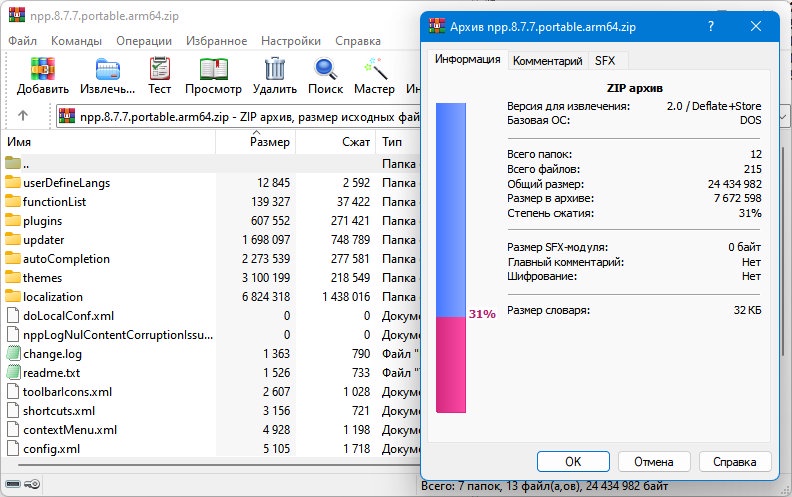This screenshot has height=497, width=792.
Task: Confirm the dialog with OK
Action: pos(573,462)
